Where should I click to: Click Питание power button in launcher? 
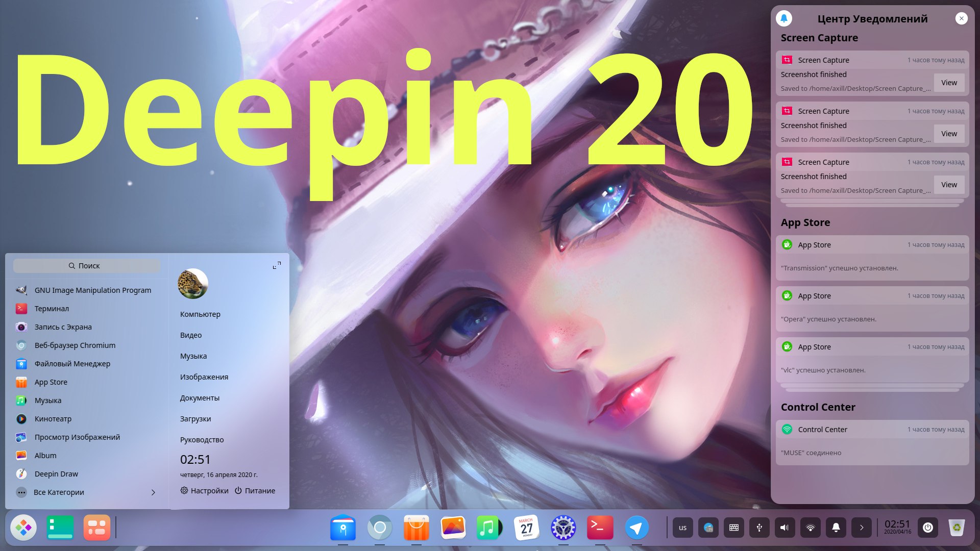pos(255,491)
